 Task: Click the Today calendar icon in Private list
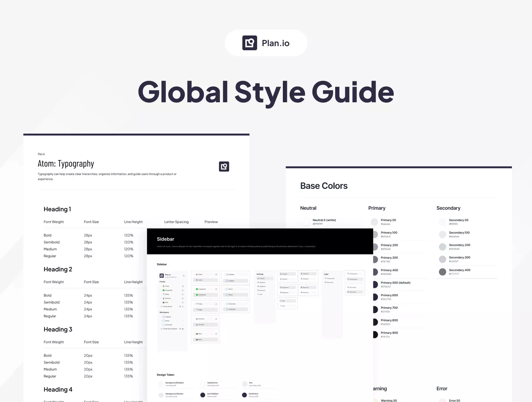(x=163, y=294)
